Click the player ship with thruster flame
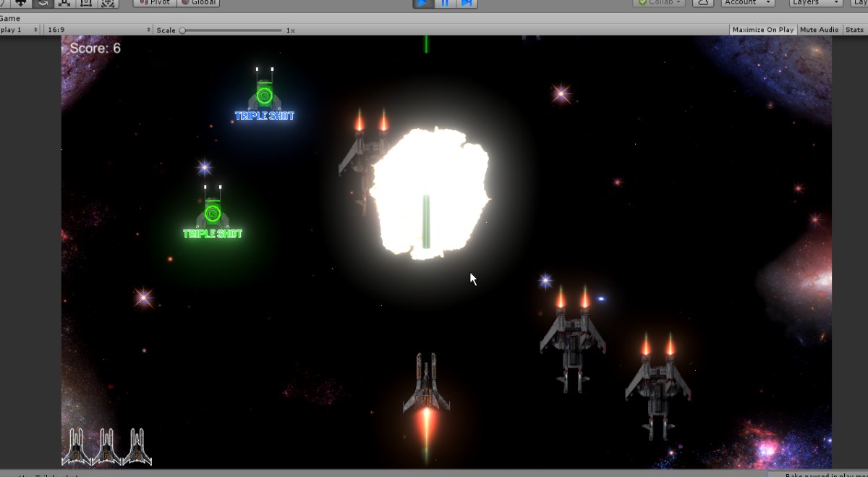The height and width of the screenshot is (477, 868). click(x=427, y=408)
